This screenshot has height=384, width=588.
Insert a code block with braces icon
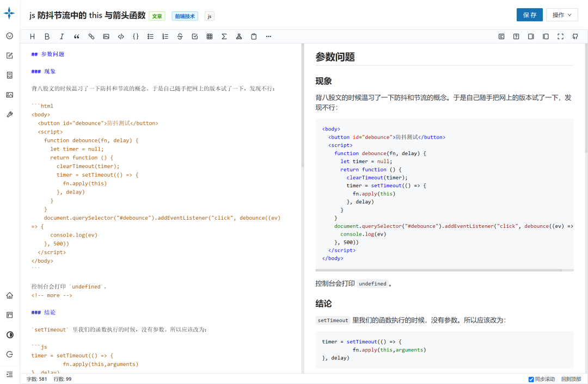(x=136, y=36)
